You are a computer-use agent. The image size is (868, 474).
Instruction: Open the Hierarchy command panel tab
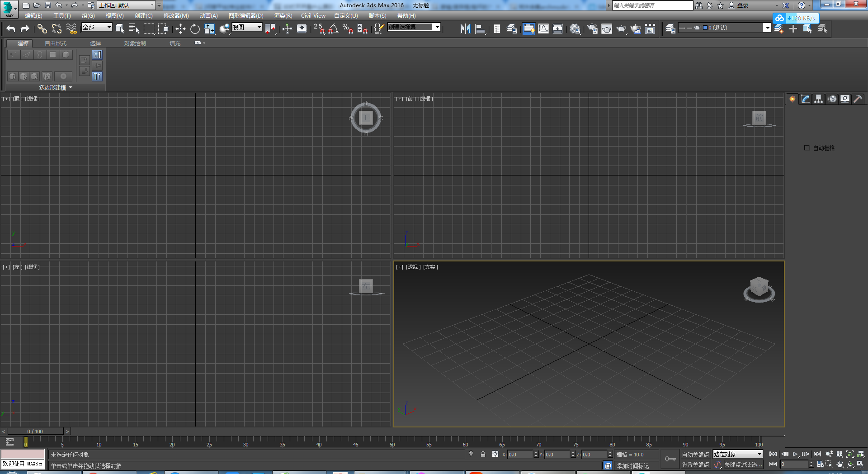tap(819, 99)
